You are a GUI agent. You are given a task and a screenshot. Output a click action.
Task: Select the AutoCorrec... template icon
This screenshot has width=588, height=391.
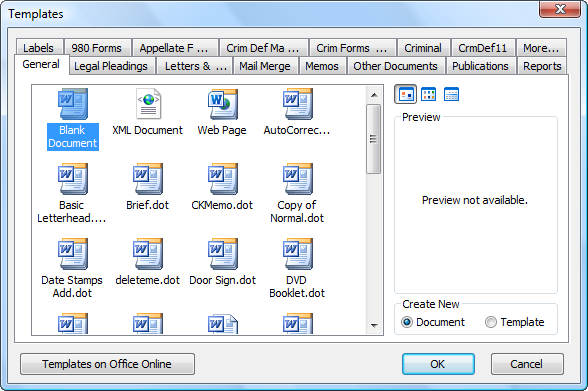tap(298, 104)
